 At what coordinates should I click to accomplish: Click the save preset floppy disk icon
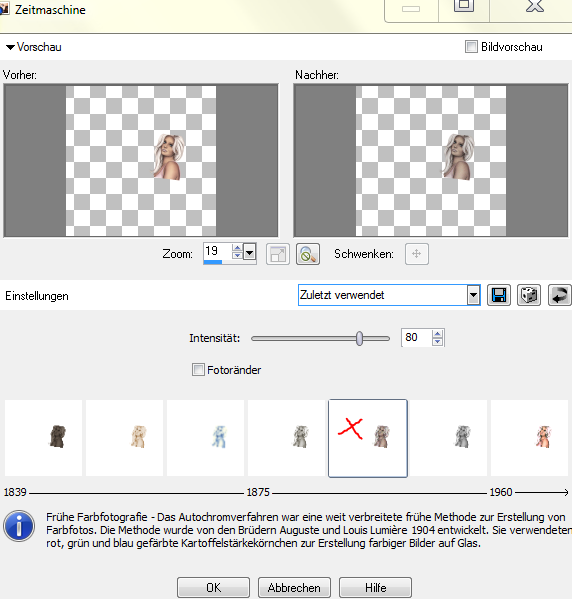click(x=499, y=295)
